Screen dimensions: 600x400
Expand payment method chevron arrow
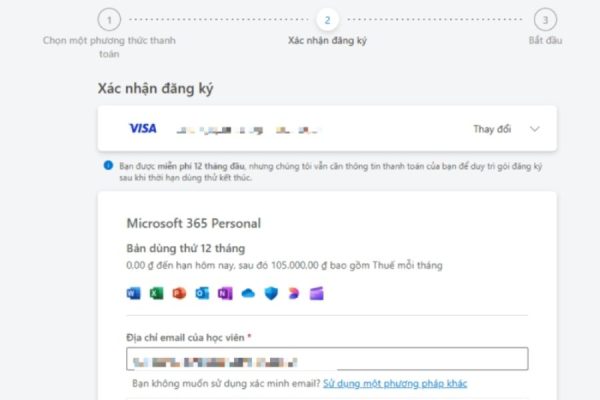point(535,129)
